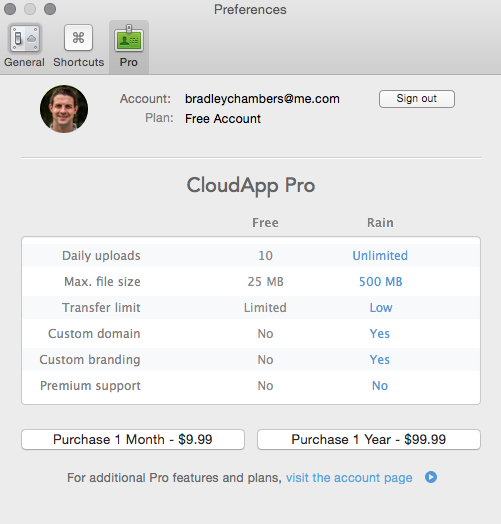Image resolution: width=501 pixels, height=524 pixels.
Task: Switch to the Pro tab label
Action: tap(129, 62)
